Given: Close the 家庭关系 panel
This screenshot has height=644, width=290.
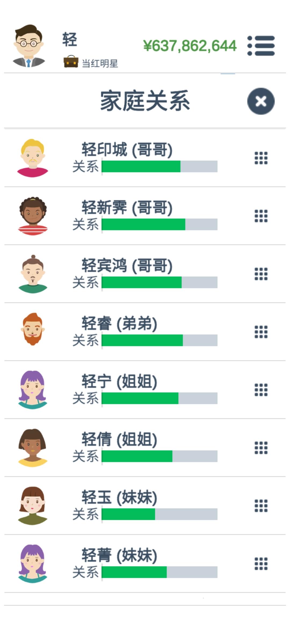Looking at the screenshot, I should pyautogui.click(x=261, y=101).
